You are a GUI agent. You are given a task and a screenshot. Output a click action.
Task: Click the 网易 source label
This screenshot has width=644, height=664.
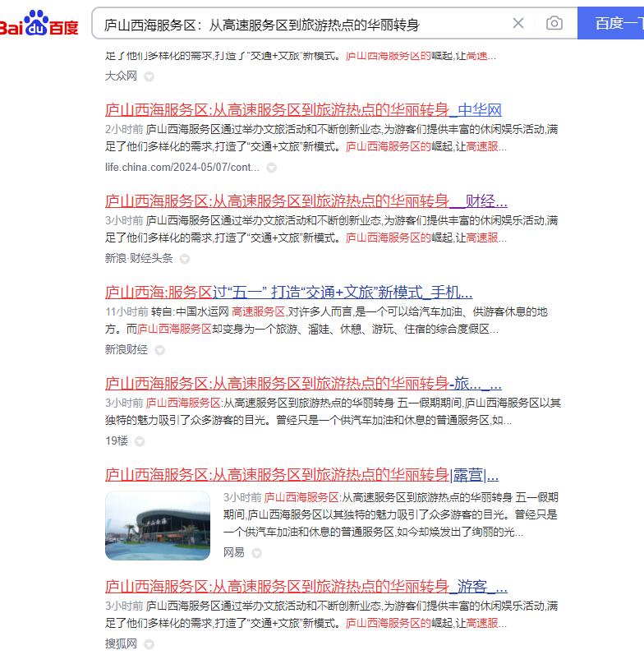[x=234, y=552]
